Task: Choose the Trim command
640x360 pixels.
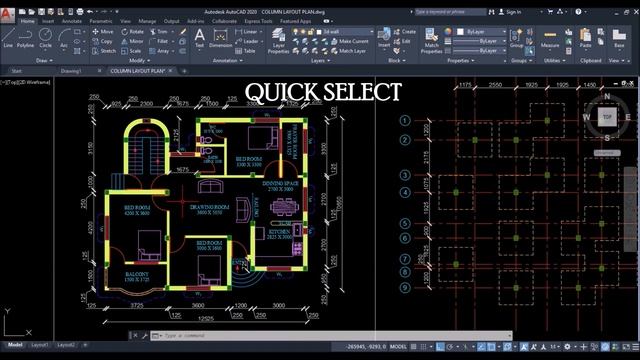Action: [159, 31]
